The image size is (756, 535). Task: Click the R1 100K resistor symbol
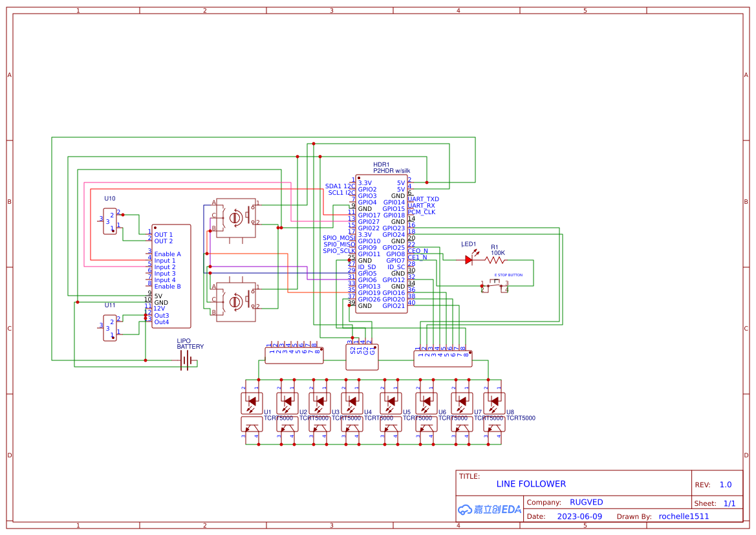click(x=493, y=258)
